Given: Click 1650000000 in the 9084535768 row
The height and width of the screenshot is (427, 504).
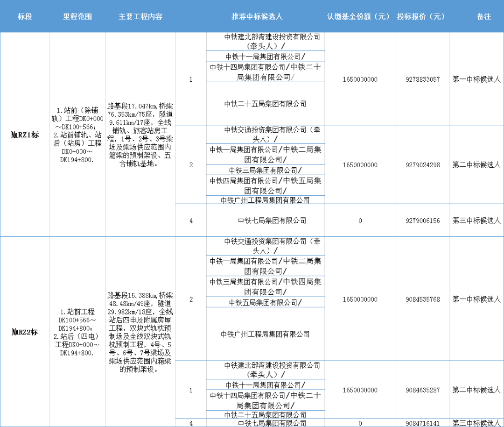Looking at the screenshot, I should click(x=360, y=299).
